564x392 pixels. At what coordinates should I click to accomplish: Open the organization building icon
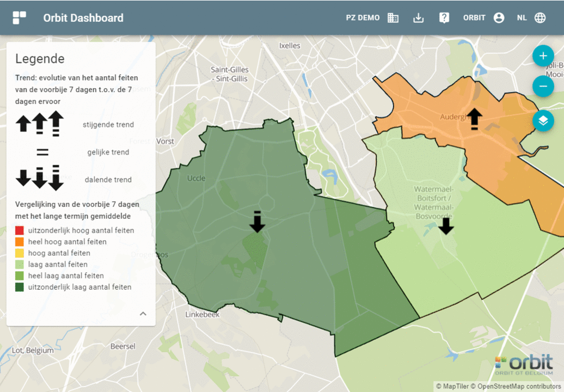(x=393, y=18)
